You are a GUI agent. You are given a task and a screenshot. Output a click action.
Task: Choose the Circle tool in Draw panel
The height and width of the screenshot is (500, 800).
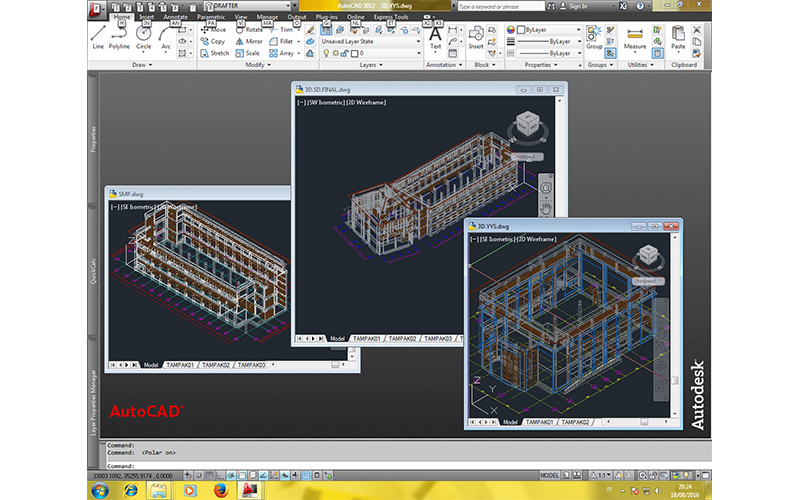coord(144,37)
